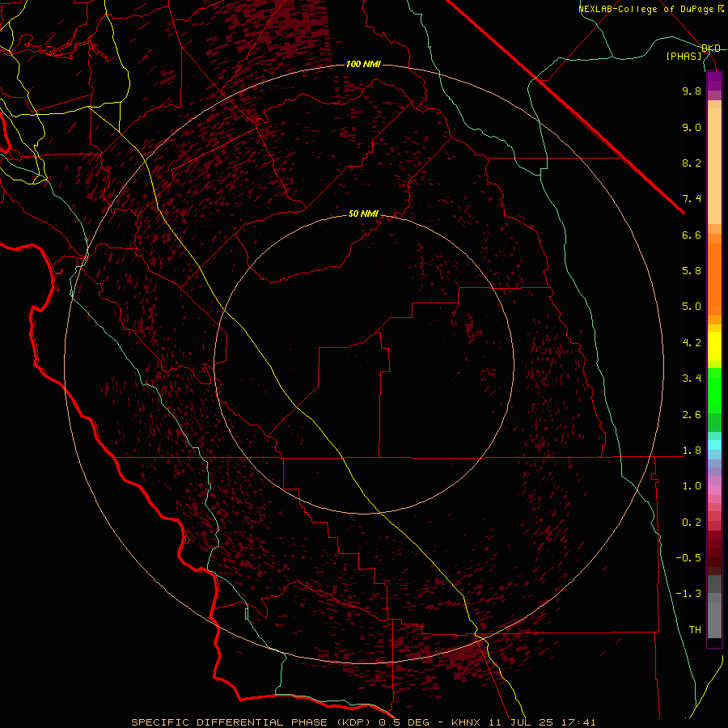Image resolution: width=728 pixels, height=728 pixels.
Task: Click the 4.2 scale value
Action: [x=692, y=343]
